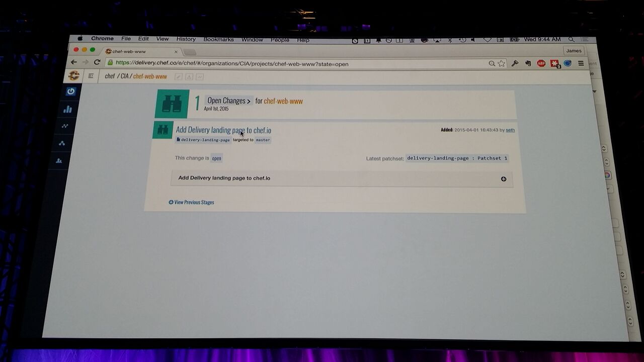Click the edit pencil icon next to chef-web-www

point(178,76)
